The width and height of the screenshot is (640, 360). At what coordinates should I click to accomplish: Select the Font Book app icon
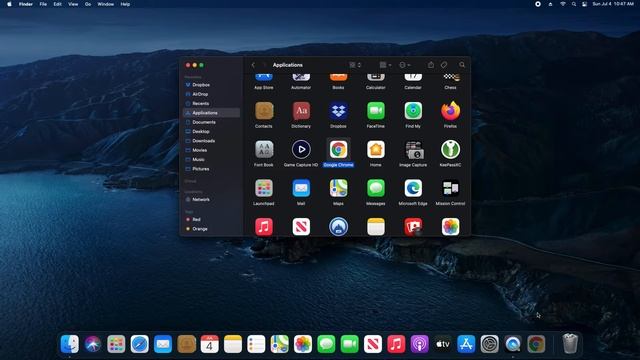tap(264, 150)
